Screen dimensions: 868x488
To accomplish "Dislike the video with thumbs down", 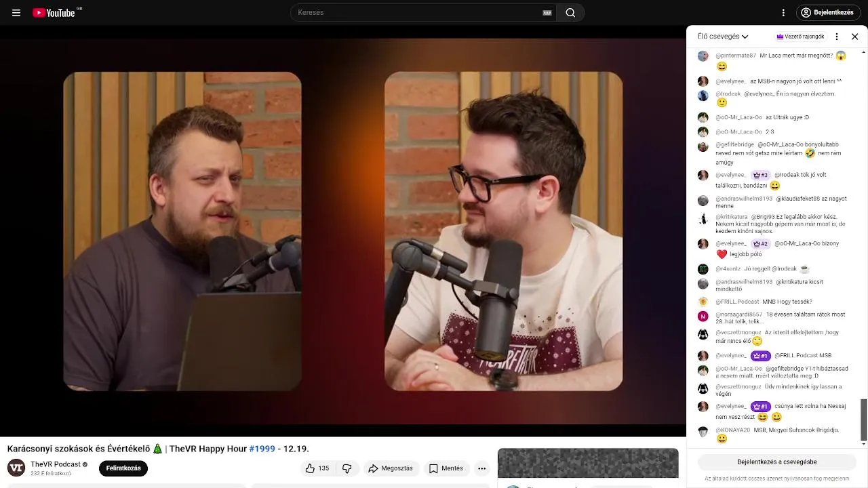I will (x=347, y=468).
